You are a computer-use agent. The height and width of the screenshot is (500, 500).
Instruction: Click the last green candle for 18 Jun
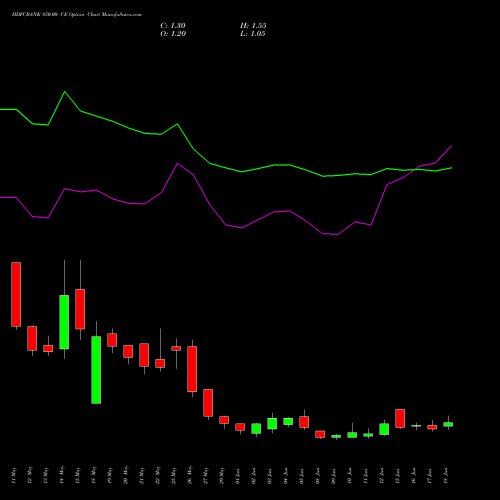coord(448,424)
